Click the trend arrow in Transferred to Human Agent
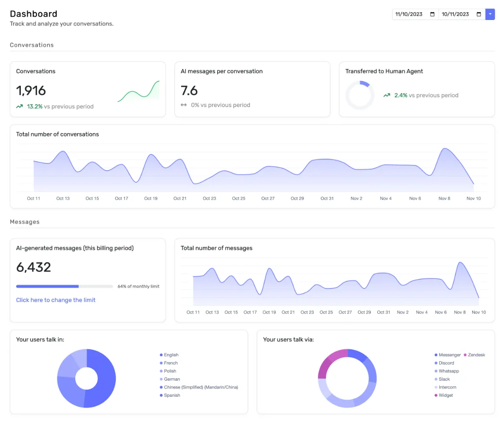Screen dimensions: 504x422 point(386,95)
